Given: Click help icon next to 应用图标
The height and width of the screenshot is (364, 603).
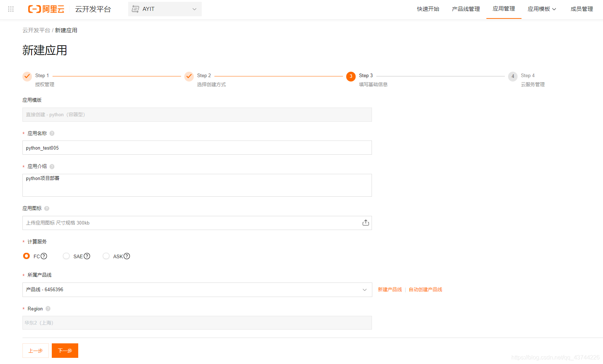Looking at the screenshot, I should point(47,208).
